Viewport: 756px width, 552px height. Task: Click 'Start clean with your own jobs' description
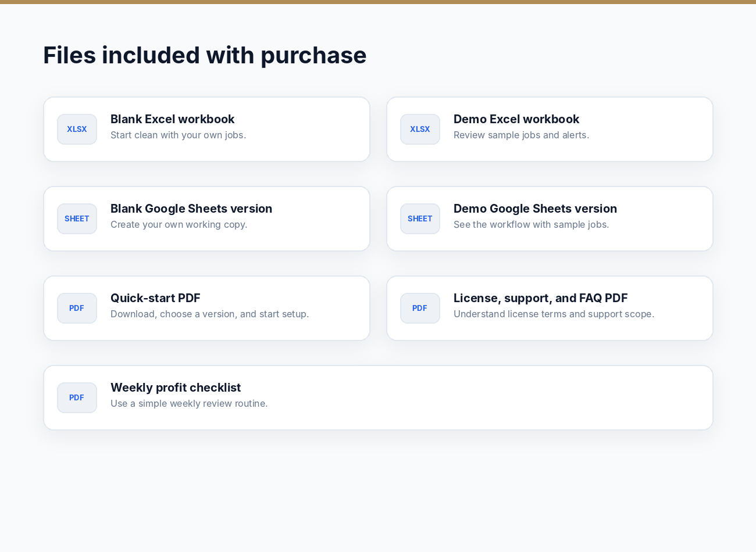(178, 135)
